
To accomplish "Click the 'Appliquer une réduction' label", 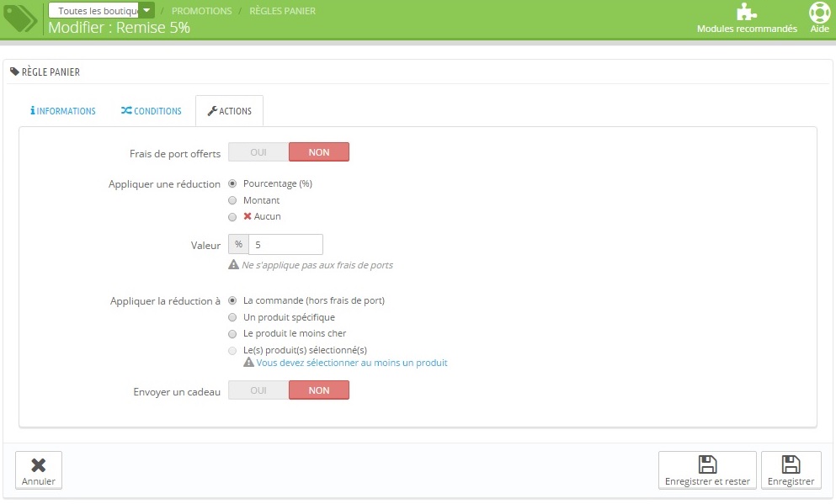I will pyautogui.click(x=164, y=183).
